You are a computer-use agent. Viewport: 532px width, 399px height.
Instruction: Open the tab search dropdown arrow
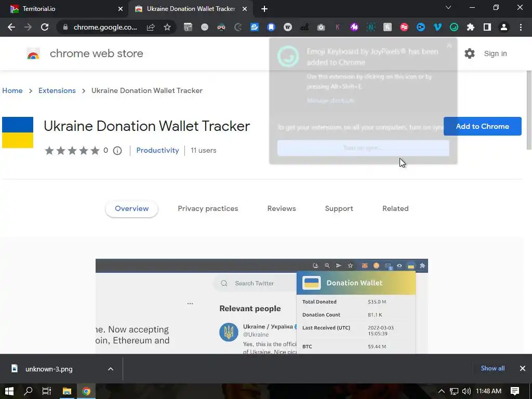point(448,7)
